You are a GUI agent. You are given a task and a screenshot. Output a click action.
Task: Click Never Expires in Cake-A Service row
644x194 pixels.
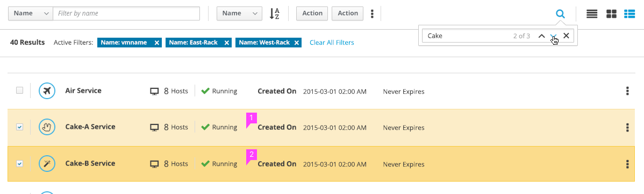[x=404, y=128]
